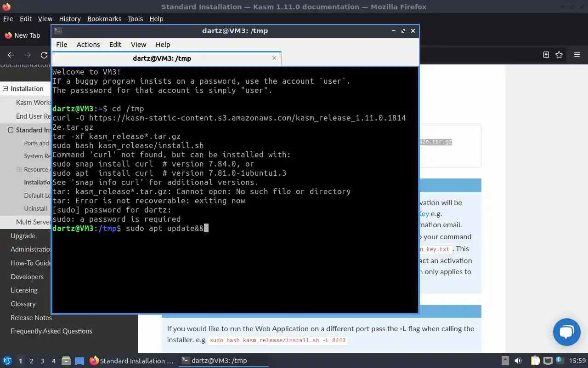
Task: Go back in Firefox
Action: (x=11, y=55)
